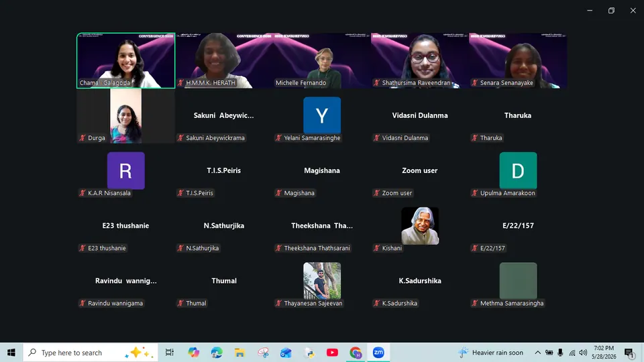Open Outlook from the taskbar
The height and width of the screenshot is (362, 644).
coord(286,353)
